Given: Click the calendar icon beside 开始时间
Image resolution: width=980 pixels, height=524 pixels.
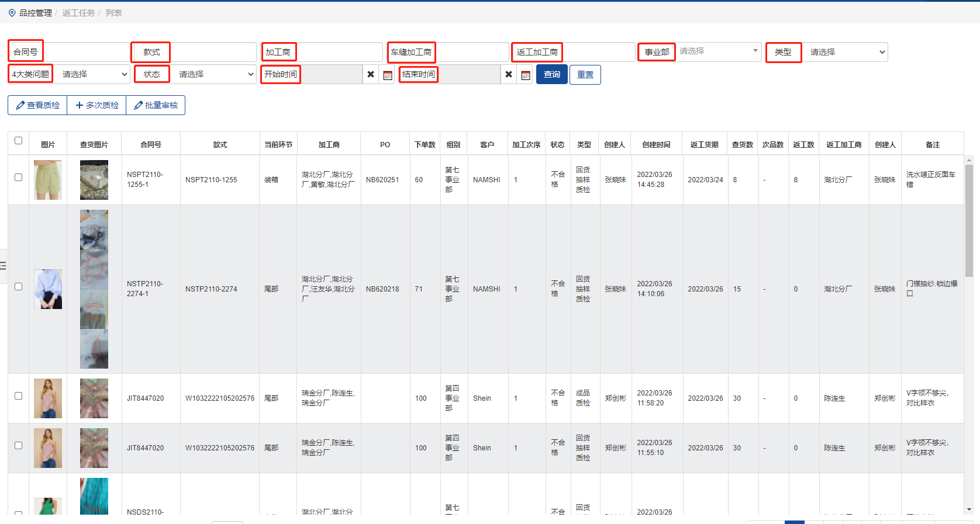Looking at the screenshot, I should (387, 75).
